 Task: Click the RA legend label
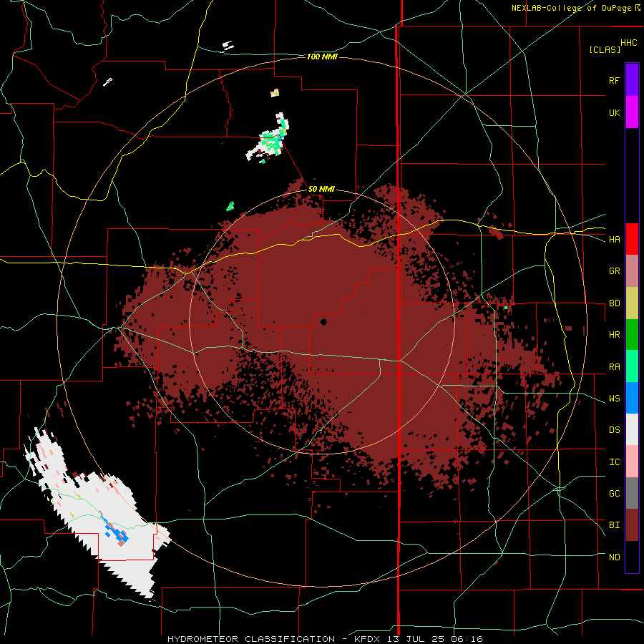[x=614, y=367]
